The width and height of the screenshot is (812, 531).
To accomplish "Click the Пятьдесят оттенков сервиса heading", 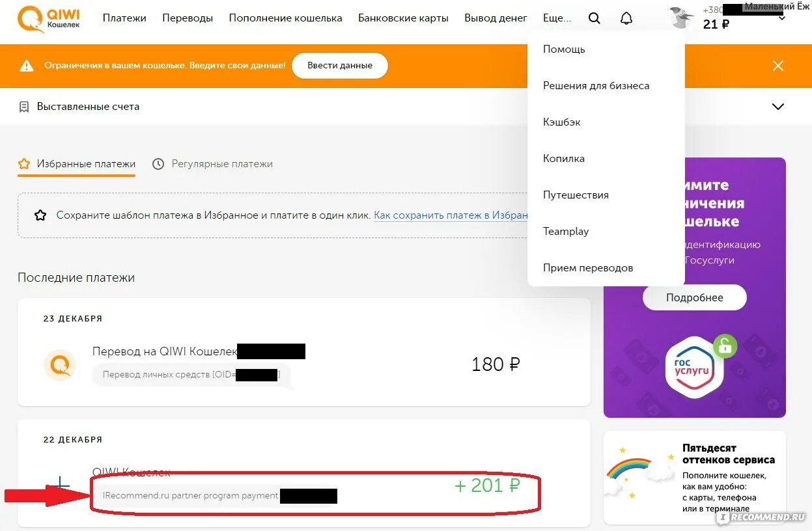I will point(728,454).
